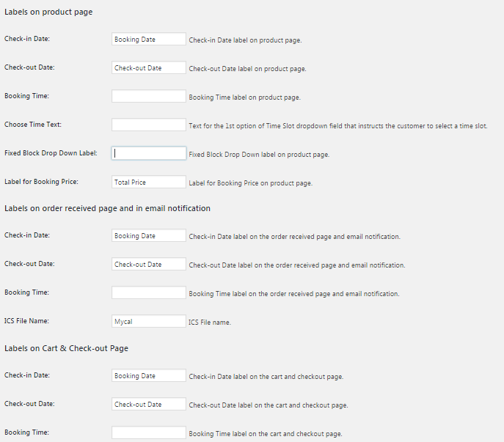
Task: Click the Fixed Block Drop Down Label input
Action: [149, 153]
